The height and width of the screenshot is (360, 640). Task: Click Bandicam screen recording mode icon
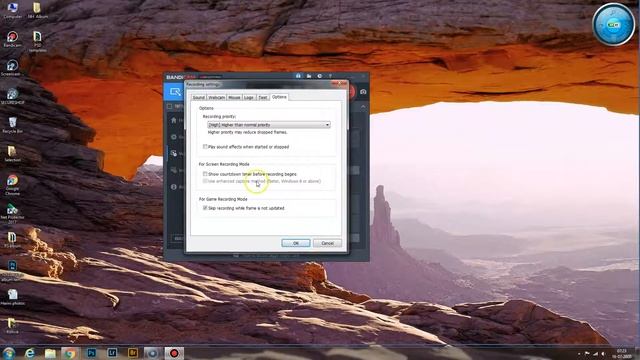pyautogui.click(x=176, y=92)
